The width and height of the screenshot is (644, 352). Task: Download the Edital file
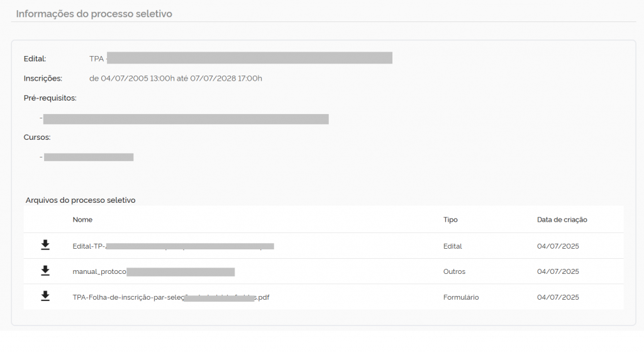[x=45, y=246]
